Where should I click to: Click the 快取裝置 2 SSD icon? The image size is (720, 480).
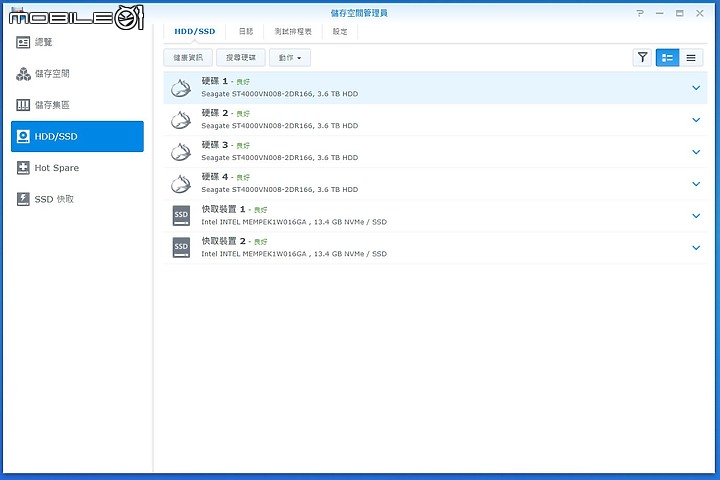(181, 248)
